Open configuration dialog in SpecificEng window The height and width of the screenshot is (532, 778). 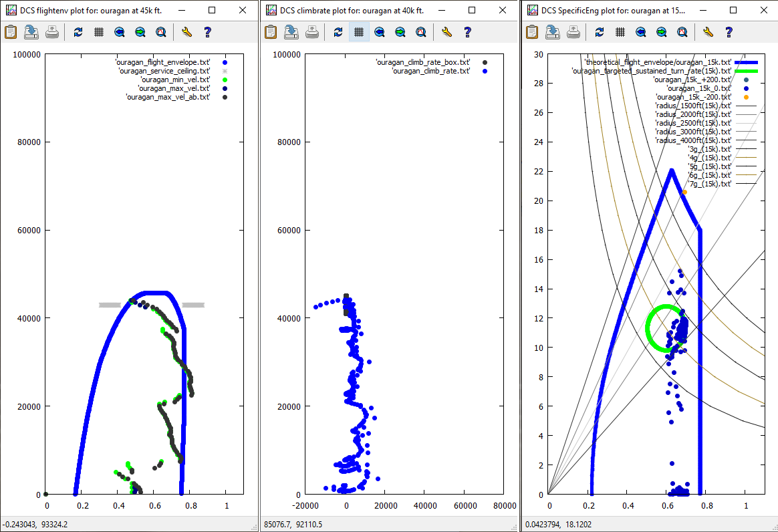(708, 31)
